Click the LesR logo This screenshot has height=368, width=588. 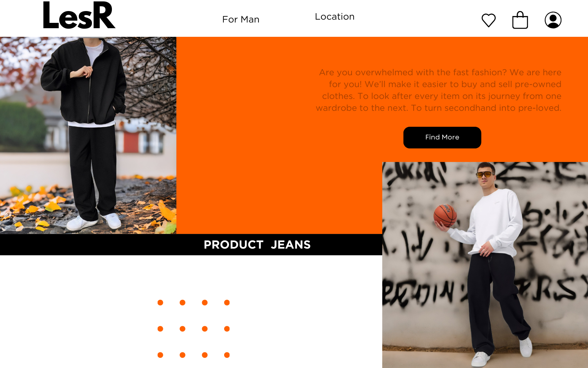click(x=79, y=15)
